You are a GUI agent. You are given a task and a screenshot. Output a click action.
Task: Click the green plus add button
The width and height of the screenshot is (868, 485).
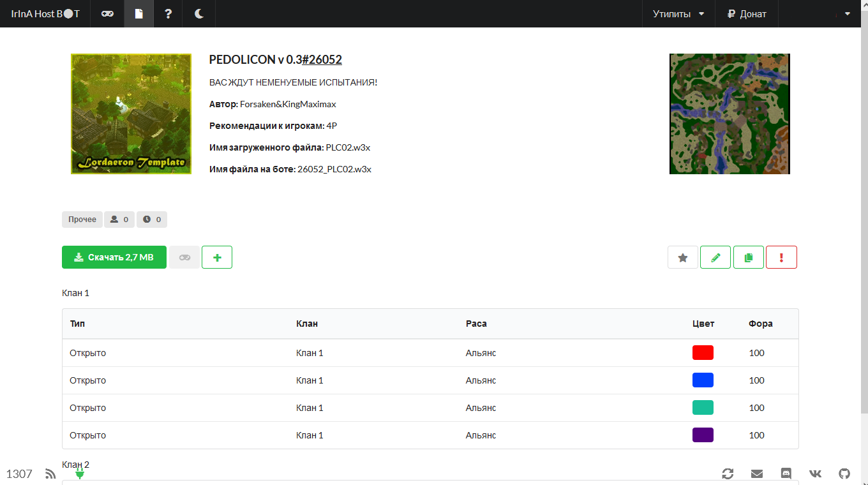click(x=217, y=257)
